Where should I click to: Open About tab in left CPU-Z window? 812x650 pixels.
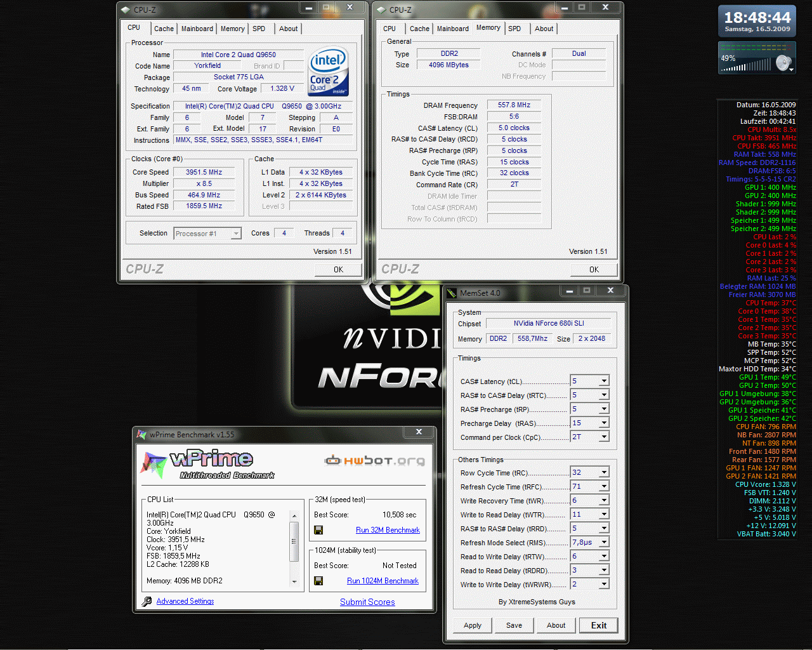tap(288, 29)
